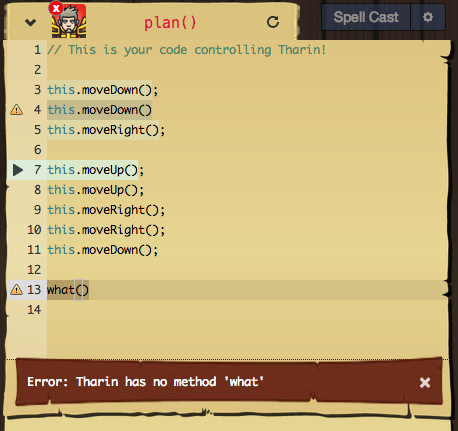This screenshot has height=431, width=458.
Task: Dismiss the error message with the X
Action: tap(425, 382)
